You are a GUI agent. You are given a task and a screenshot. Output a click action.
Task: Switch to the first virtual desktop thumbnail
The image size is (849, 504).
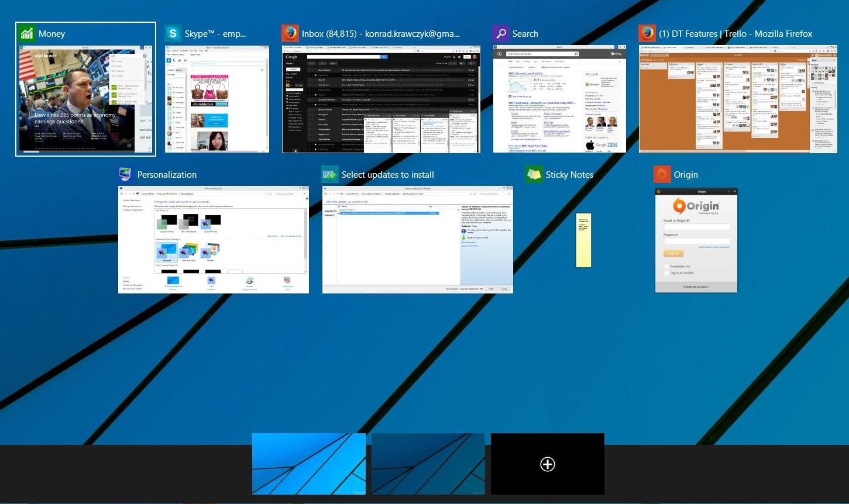309,464
